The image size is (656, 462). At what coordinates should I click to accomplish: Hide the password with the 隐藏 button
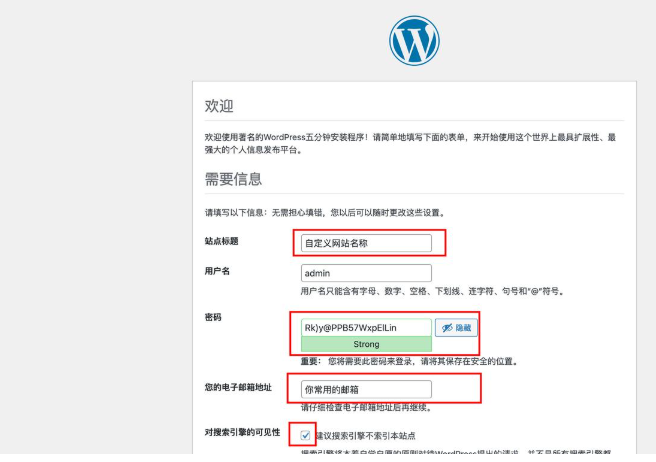click(456, 328)
